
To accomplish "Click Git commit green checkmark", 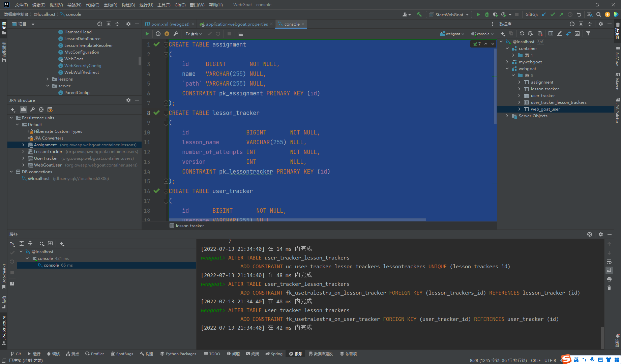I will pos(553,14).
